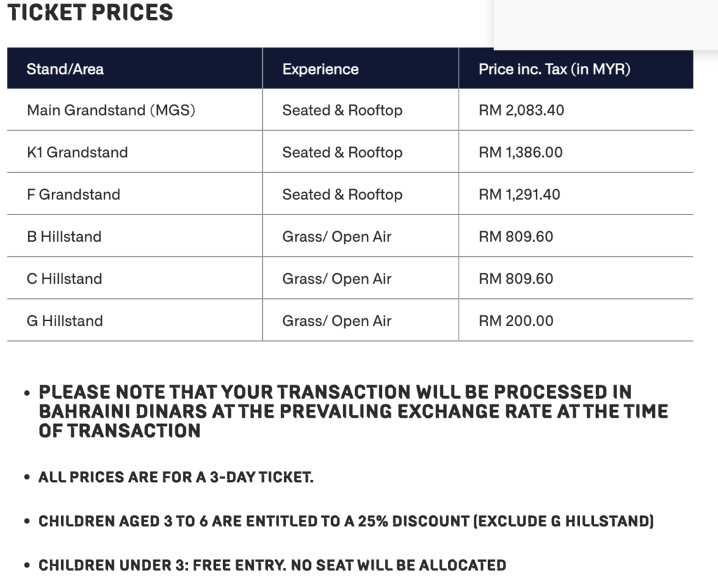Click the white overlay panel top right

[x=605, y=25]
